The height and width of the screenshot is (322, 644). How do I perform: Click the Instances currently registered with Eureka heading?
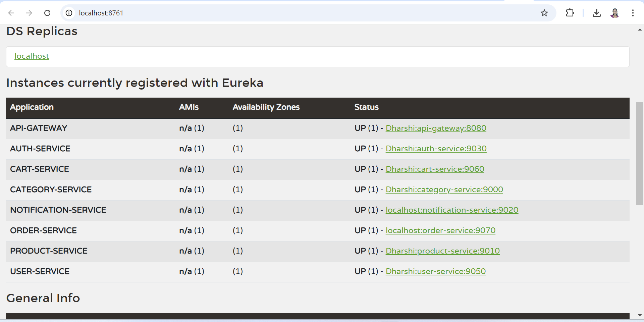[135, 83]
